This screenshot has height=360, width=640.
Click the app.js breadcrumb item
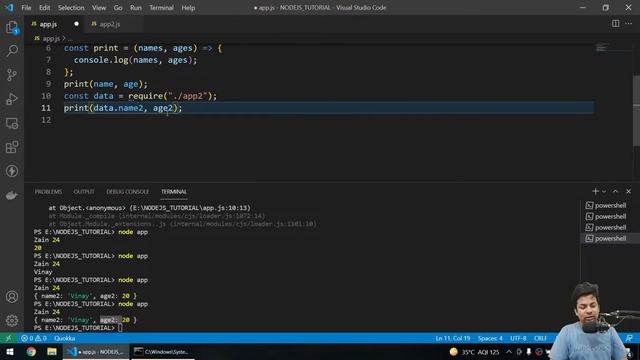coord(51,38)
